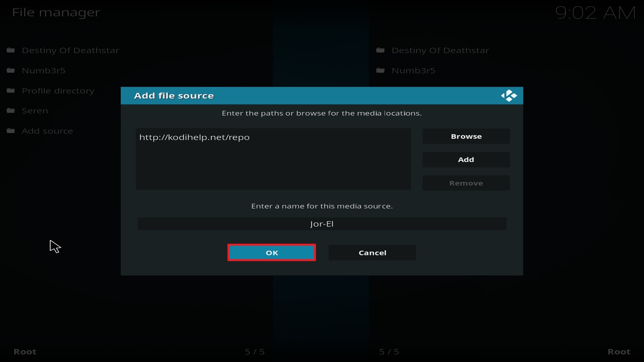Click the Remove path button
This screenshot has height=362, width=644.
coord(466,183)
